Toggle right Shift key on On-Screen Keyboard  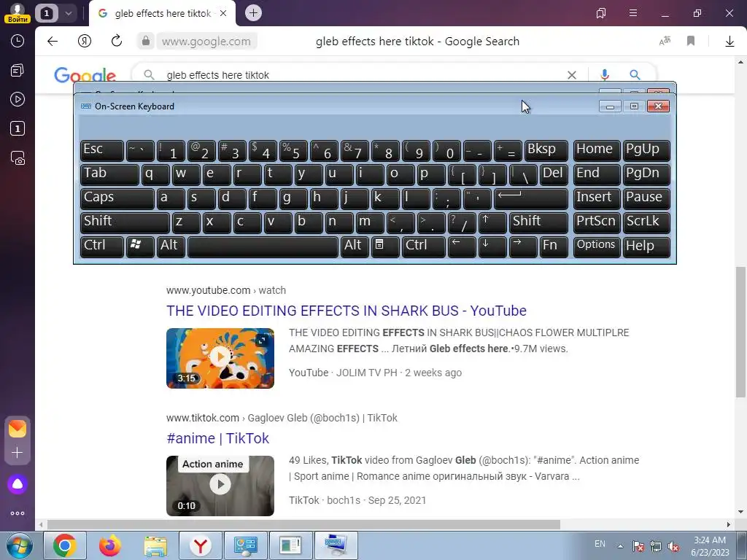coord(538,222)
